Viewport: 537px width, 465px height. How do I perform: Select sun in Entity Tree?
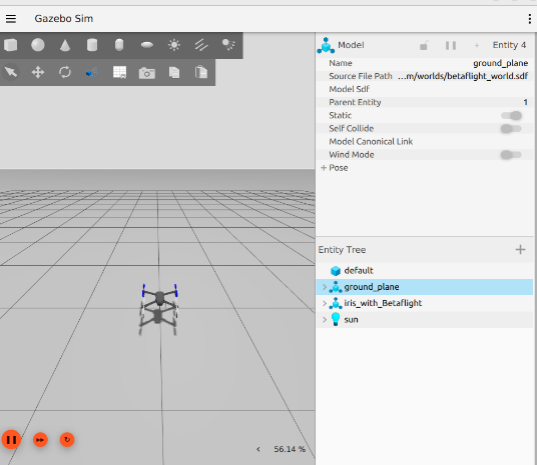tap(425, 319)
